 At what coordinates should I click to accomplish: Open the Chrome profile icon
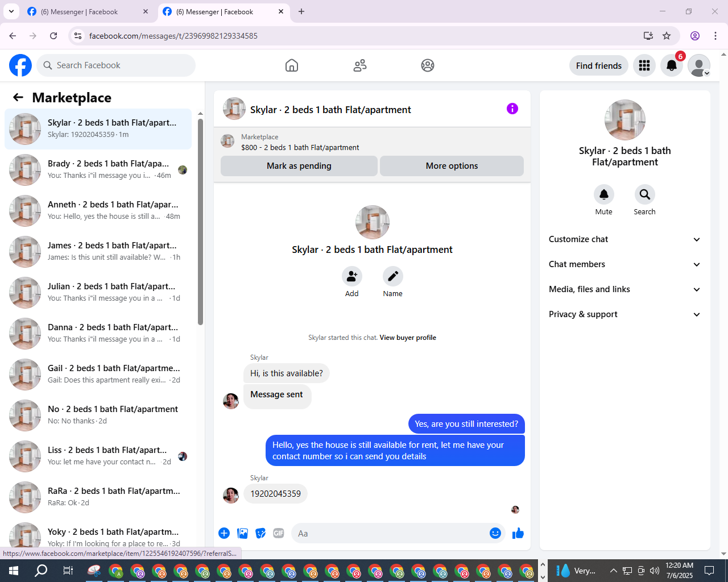click(695, 36)
